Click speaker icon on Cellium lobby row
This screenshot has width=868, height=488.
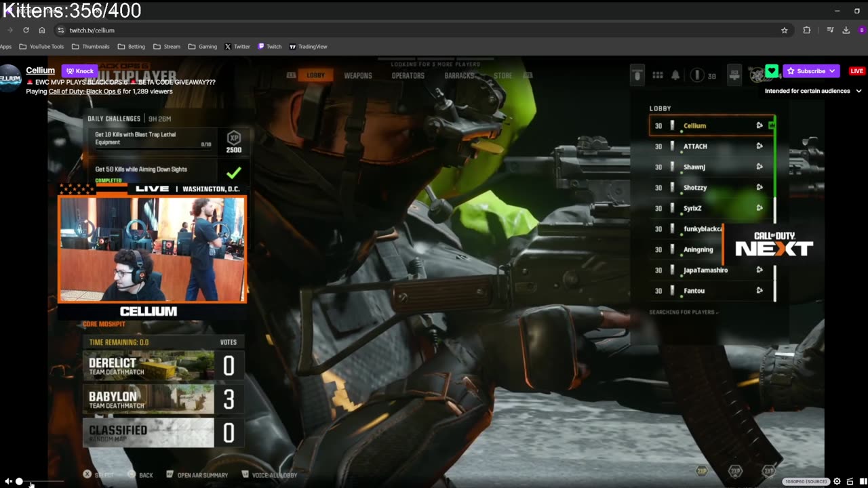[x=759, y=125]
